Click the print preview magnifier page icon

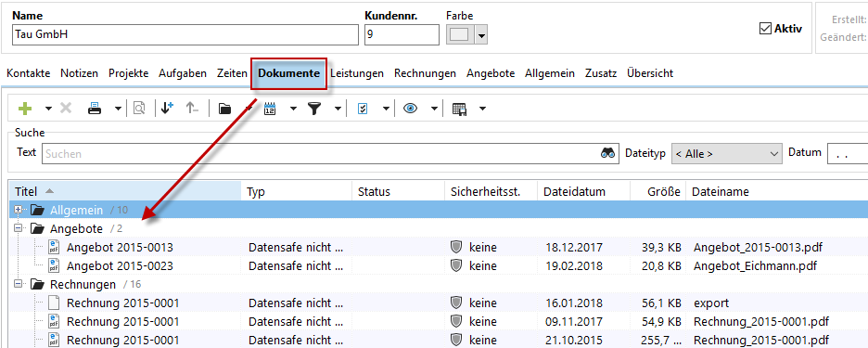click(x=139, y=109)
